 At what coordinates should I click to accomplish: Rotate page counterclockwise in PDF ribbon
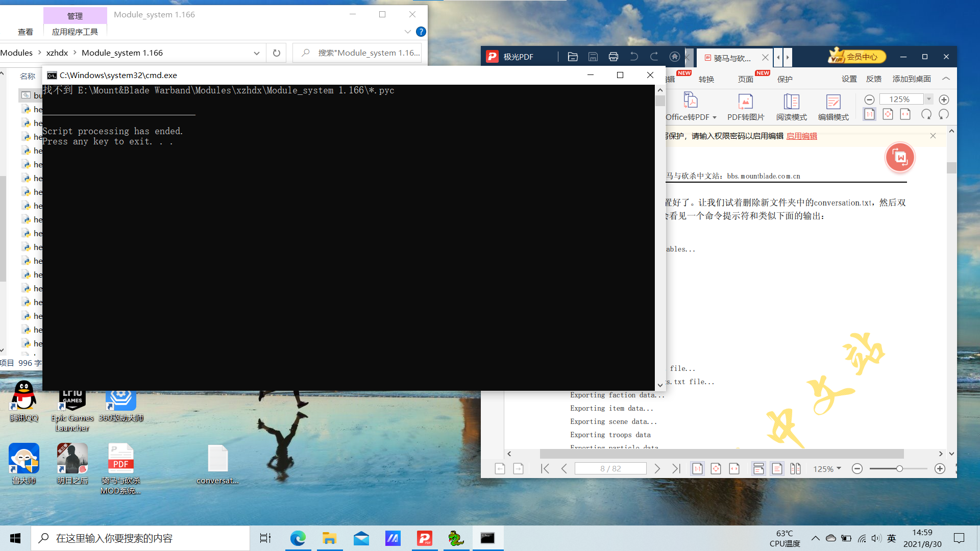click(944, 114)
